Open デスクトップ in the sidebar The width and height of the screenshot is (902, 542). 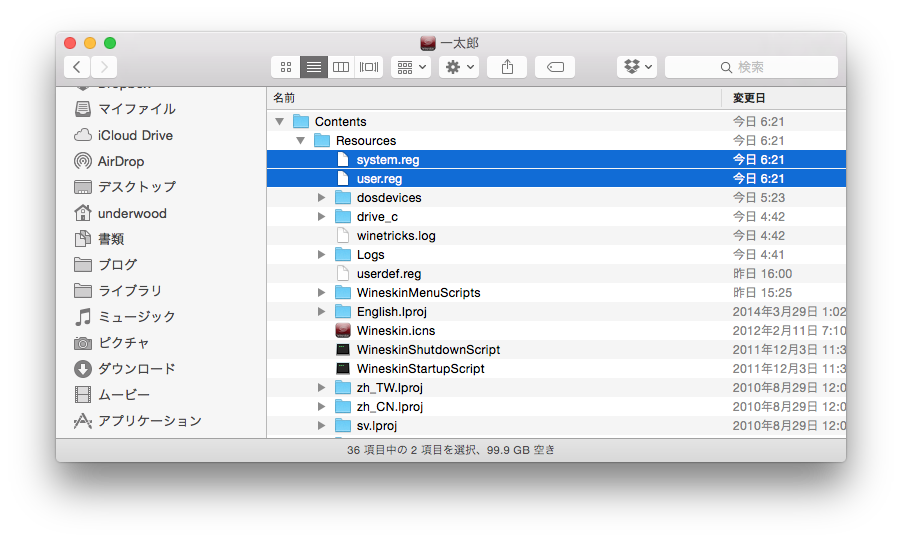click(125, 187)
